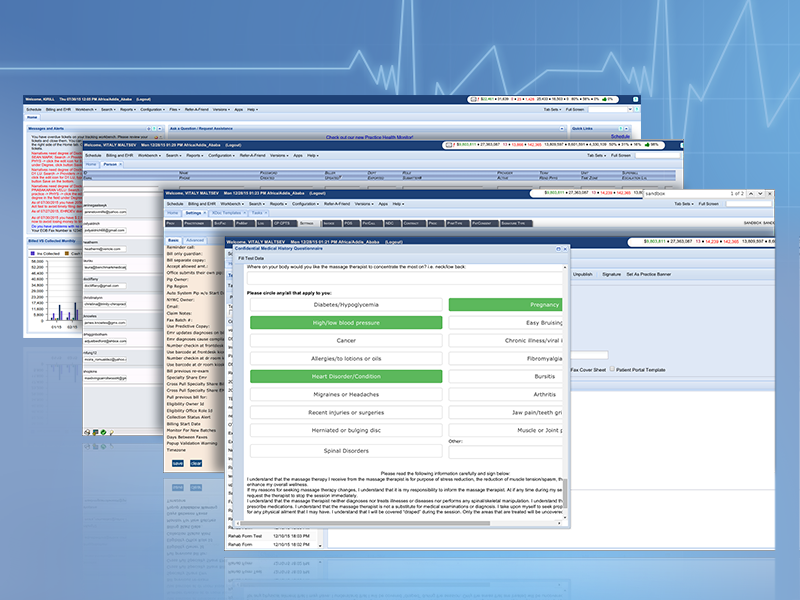Collapse the Ask a Question panel
The height and width of the screenshot is (600, 800).
(562, 129)
